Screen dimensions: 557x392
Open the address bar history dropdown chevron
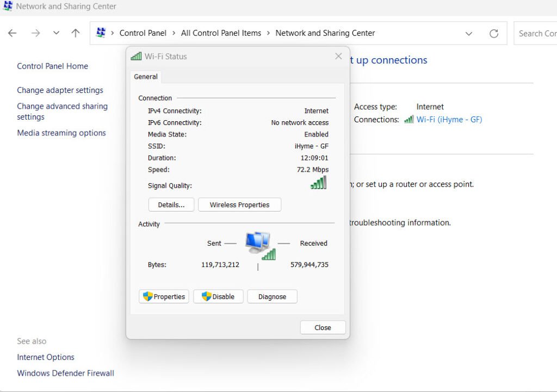coord(469,33)
